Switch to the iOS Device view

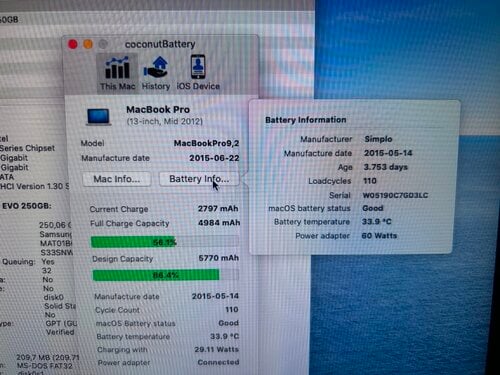click(198, 73)
